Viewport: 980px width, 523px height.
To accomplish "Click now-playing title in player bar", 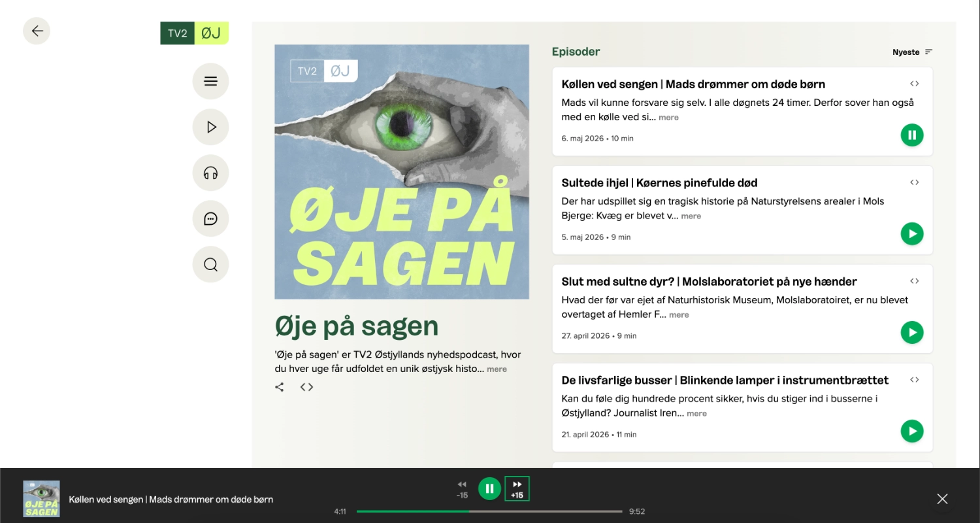I will click(x=171, y=499).
